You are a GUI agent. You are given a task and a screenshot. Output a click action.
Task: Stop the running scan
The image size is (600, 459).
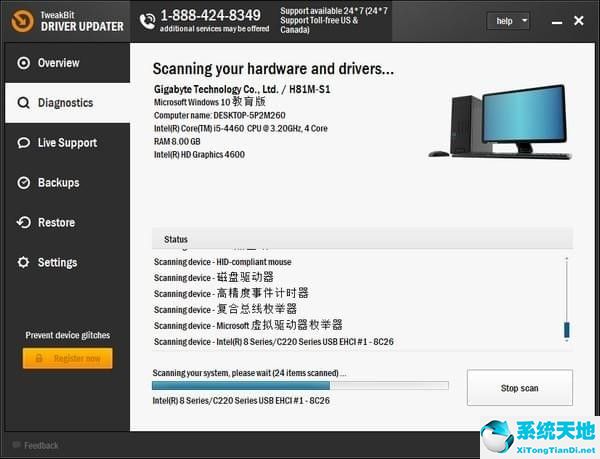point(520,388)
